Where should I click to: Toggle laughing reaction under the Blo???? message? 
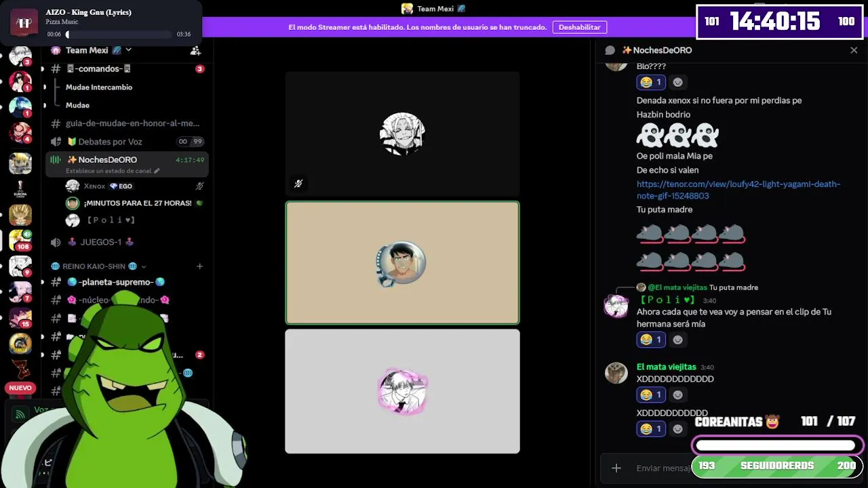[651, 82]
